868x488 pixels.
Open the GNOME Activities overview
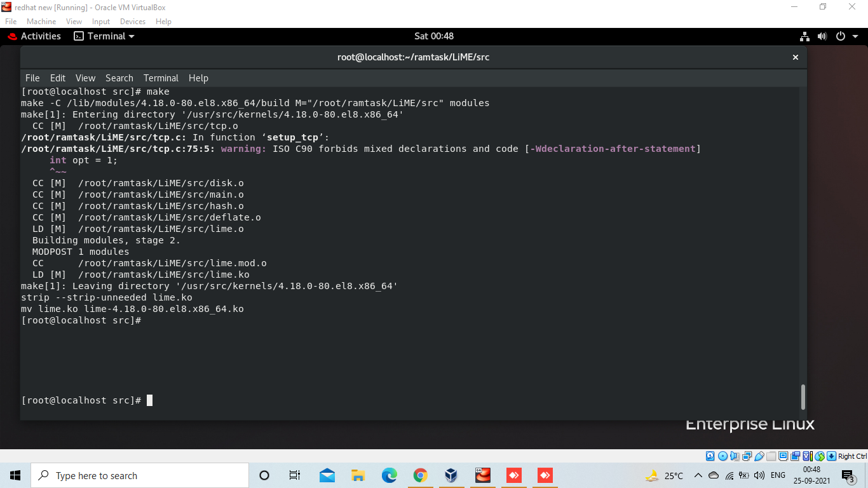34,36
